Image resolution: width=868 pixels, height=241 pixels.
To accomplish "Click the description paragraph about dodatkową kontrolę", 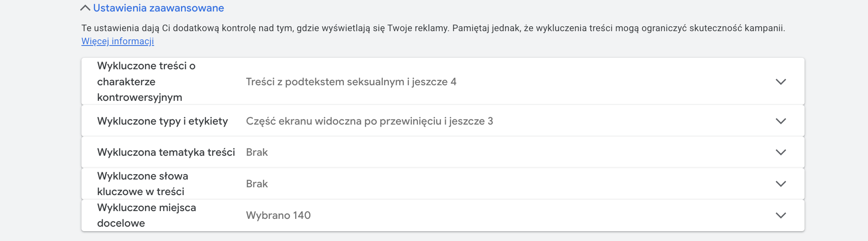I will (x=433, y=28).
